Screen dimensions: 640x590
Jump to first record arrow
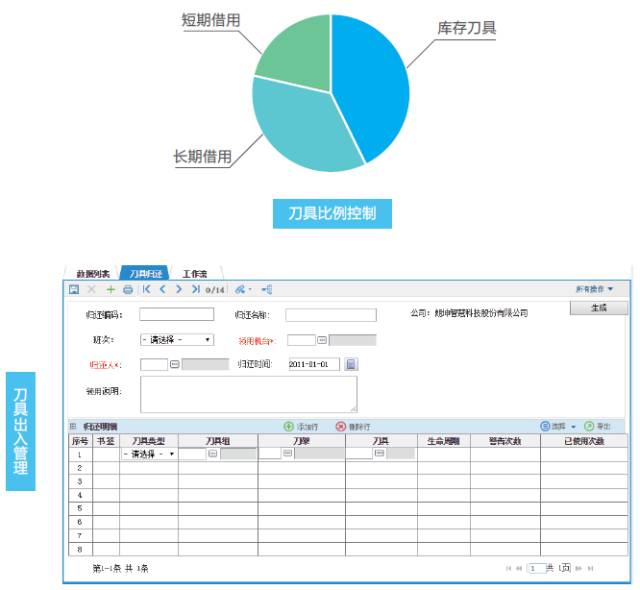(147, 289)
